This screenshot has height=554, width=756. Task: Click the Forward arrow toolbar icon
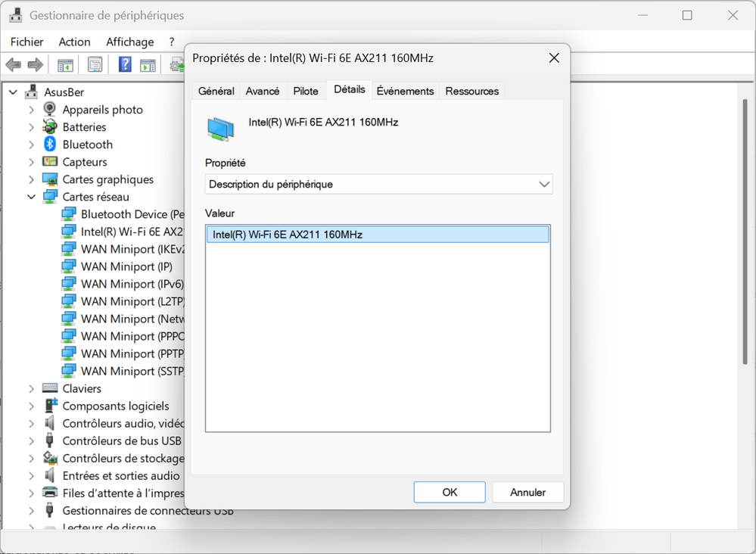pos(36,64)
